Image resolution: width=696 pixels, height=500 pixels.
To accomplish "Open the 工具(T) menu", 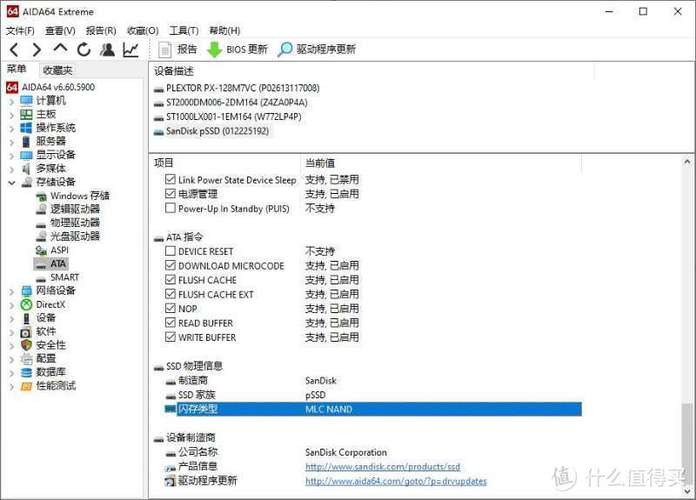I will click(184, 31).
